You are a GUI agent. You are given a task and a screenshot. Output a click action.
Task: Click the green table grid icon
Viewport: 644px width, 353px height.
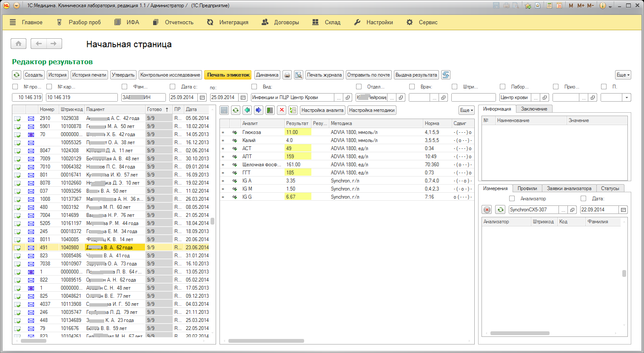click(x=270, y=110)
